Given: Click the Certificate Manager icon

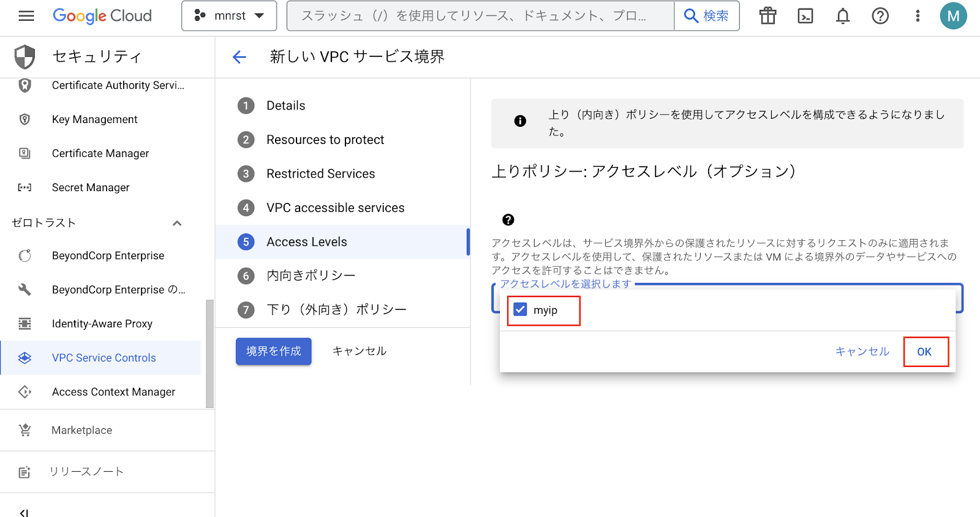Looking at the screenshot, I should [24, 153].
